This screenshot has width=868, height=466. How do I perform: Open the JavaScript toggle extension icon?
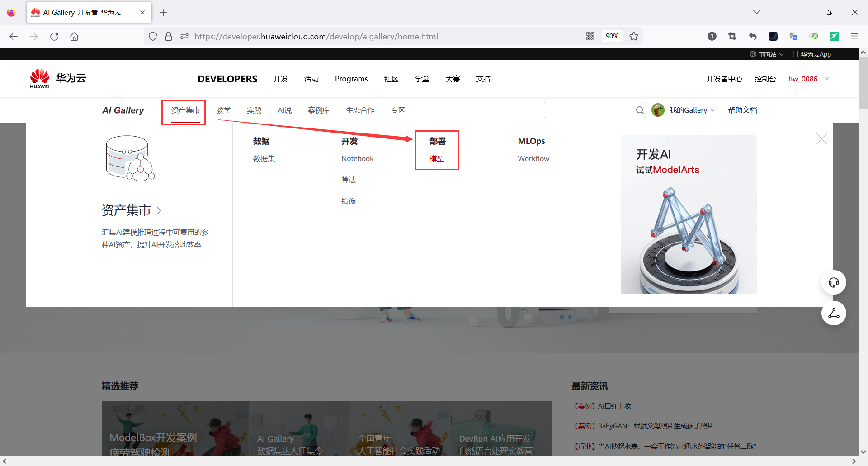(x=814, y=36)
